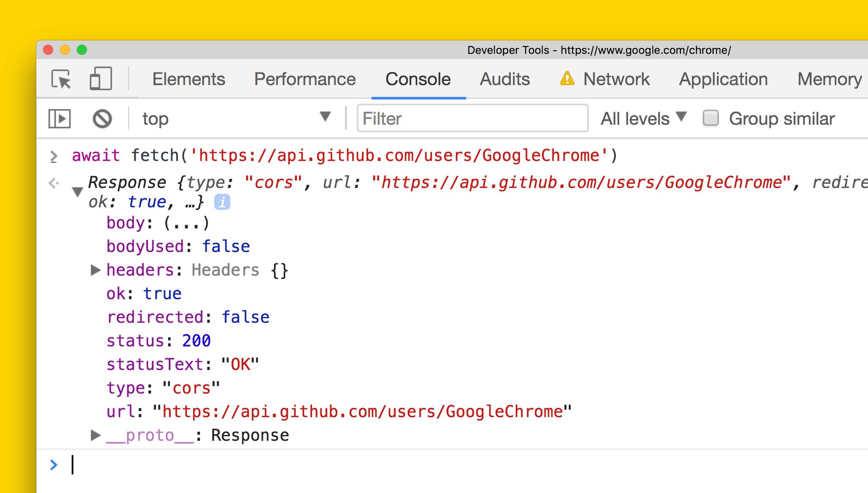Open the Application tab
Viewport: 868px width, 493px height.
coord(723,79)
